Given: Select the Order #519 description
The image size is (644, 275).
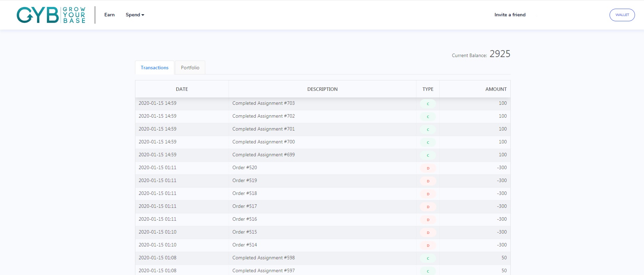Looking at the screenshot, I should pos(245,180).
